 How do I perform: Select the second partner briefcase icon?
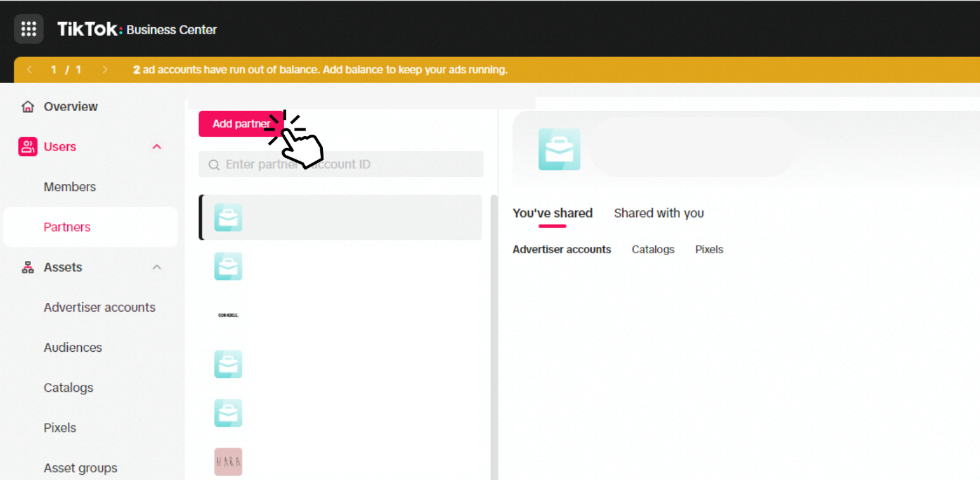228,266
